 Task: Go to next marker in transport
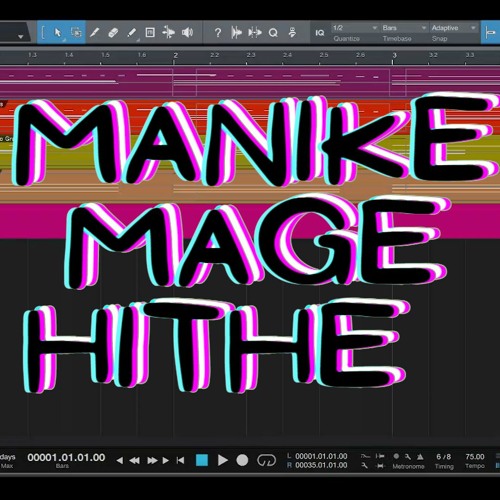pyautogui.click(x=166, y=461)
